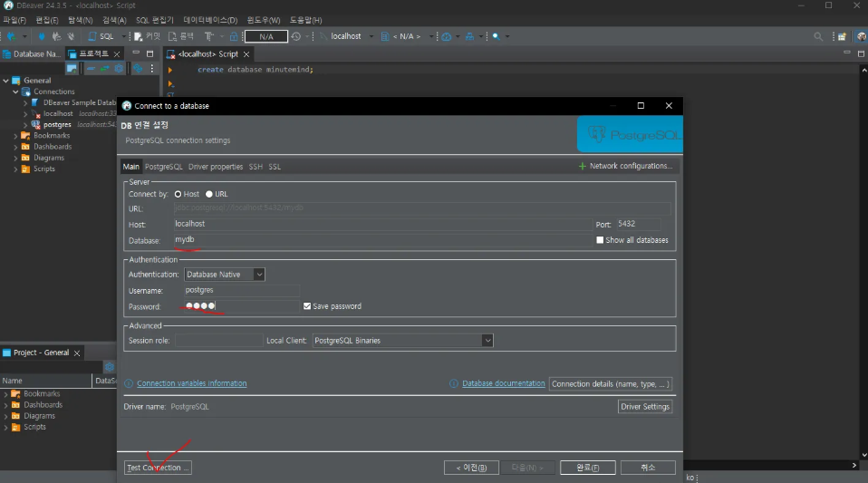Click the 이전(B) back button

coord(472,468)
